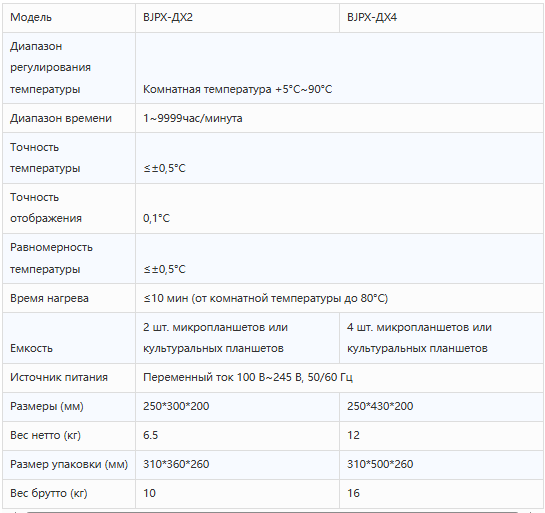Click the BJPX-ДХ2 model header cell
545x513 pixels.
237,17
